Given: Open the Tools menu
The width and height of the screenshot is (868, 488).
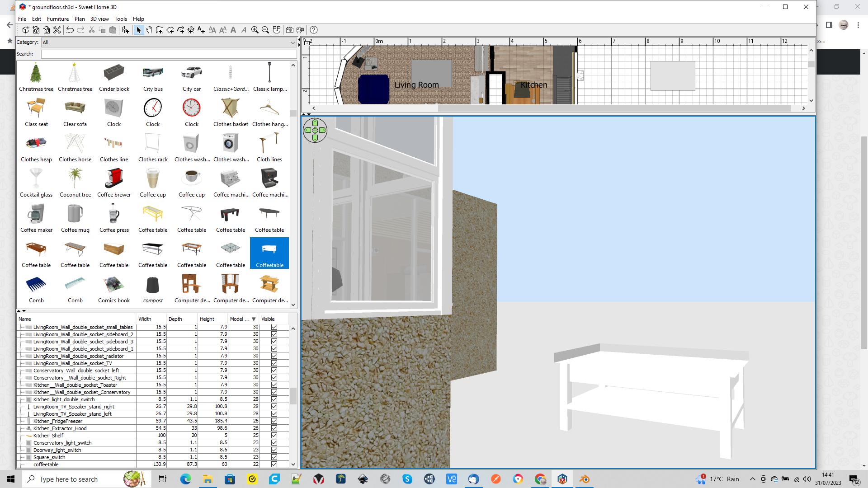Looking at the screenshot, I should 121,19.
